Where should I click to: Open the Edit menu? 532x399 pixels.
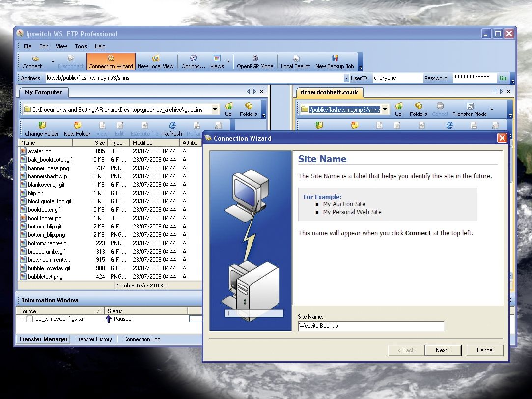44,46
